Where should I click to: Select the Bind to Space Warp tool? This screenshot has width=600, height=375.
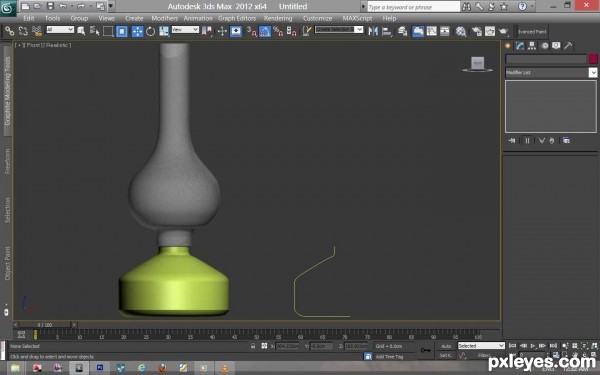(37, 31)
